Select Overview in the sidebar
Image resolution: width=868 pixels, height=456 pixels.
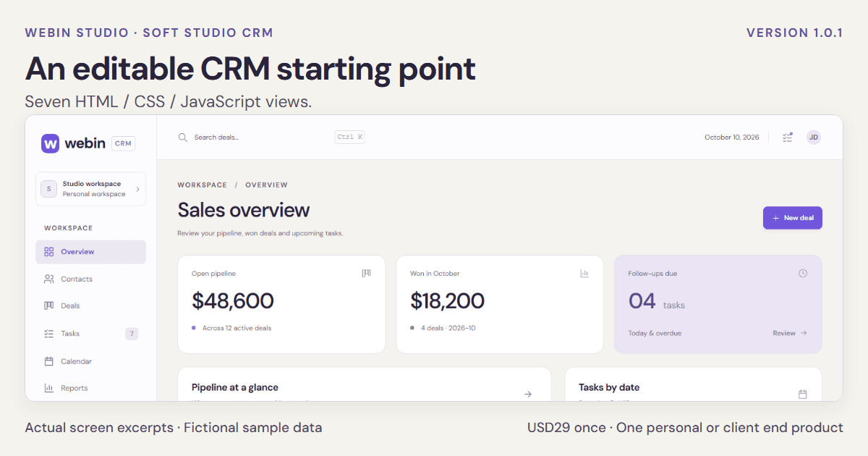coord(90,252)
